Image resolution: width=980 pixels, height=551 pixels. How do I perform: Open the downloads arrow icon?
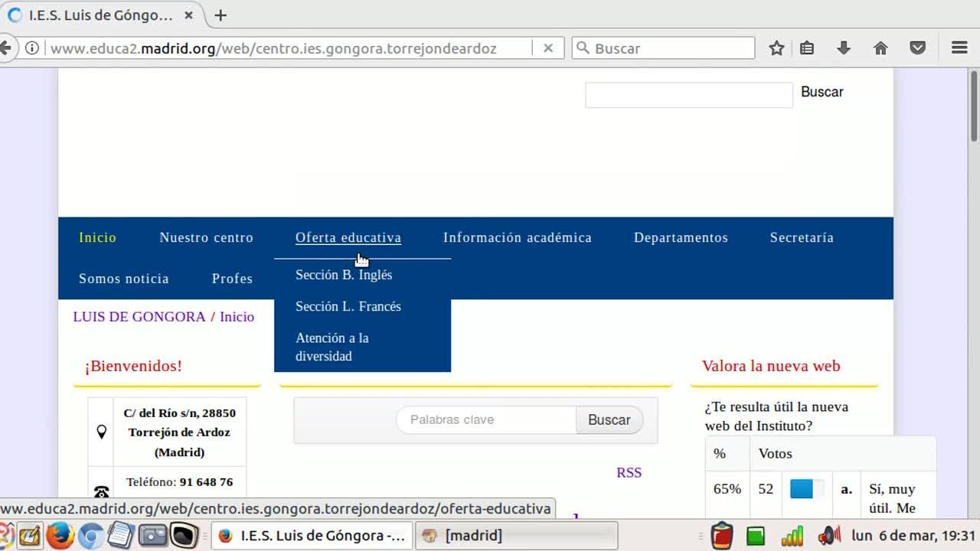(844, 48)
